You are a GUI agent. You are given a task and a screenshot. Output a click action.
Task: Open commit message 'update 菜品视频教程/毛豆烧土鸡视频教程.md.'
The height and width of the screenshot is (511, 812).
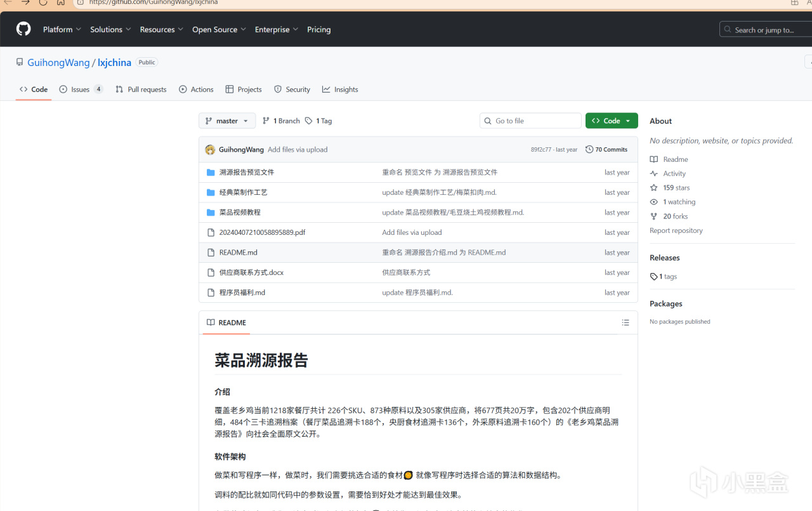(x=453, y=213)
